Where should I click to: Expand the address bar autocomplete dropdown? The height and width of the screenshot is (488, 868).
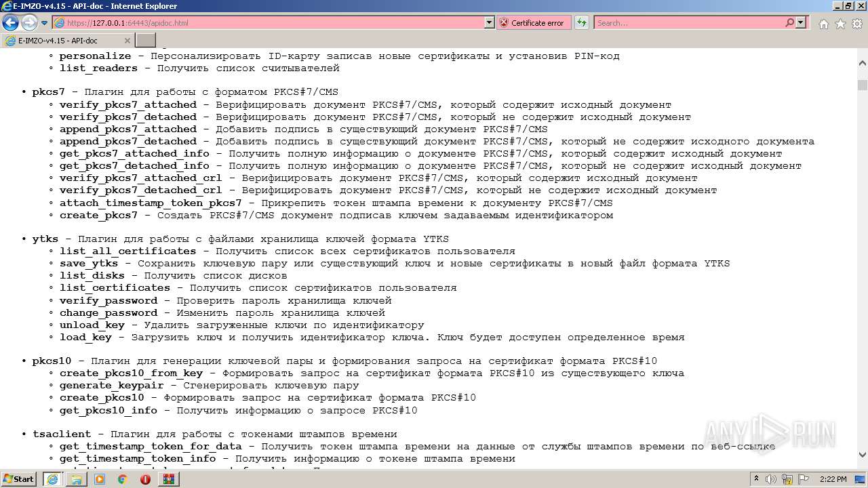[490, 22]
